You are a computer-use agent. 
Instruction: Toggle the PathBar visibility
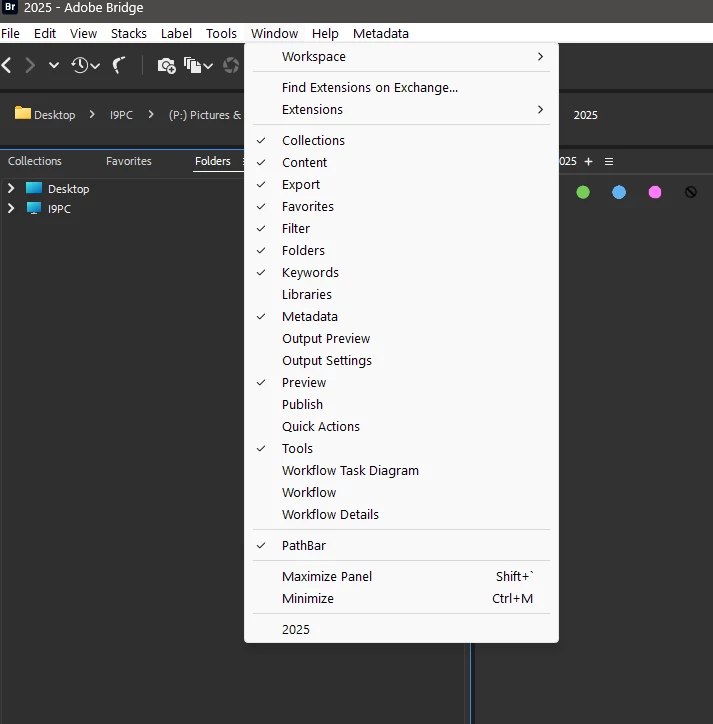click(x=401, y=546)
